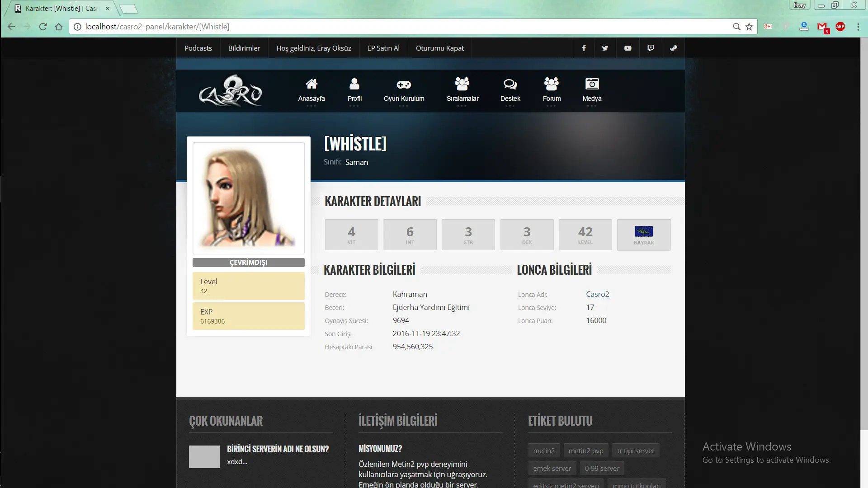Click Oturumu Kapat to log out
The height and width of the screenshot is (488, 868).
pos(439,48)
